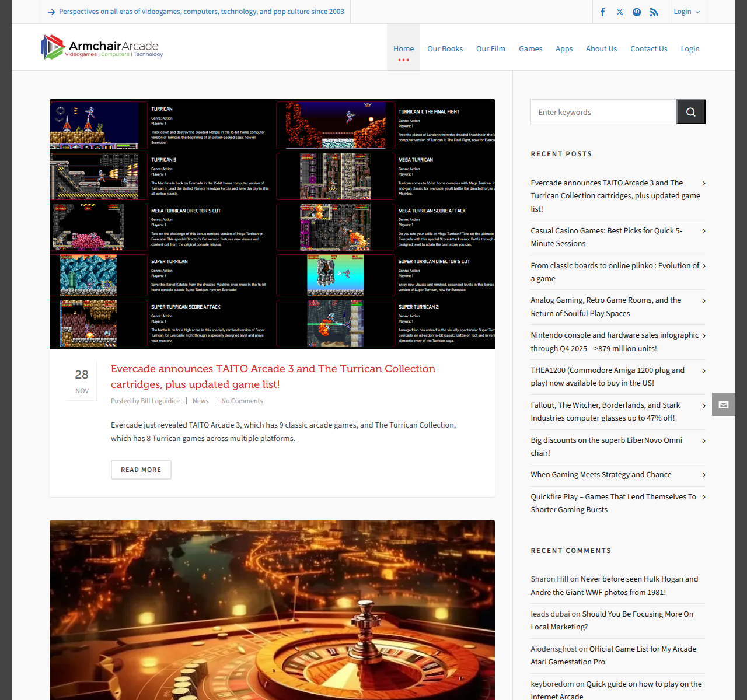Open the Pinterest icon link
The image size is (747, 700).
click(637, 12)
